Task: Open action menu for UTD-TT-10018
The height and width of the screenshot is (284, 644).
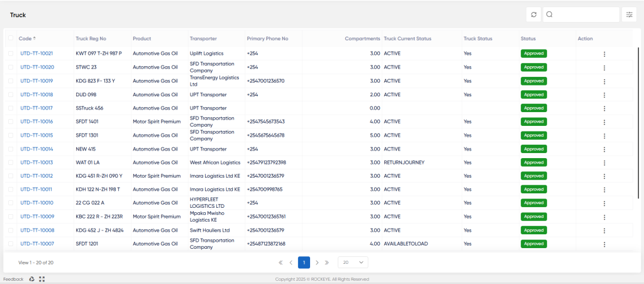Action: point(604,95)
